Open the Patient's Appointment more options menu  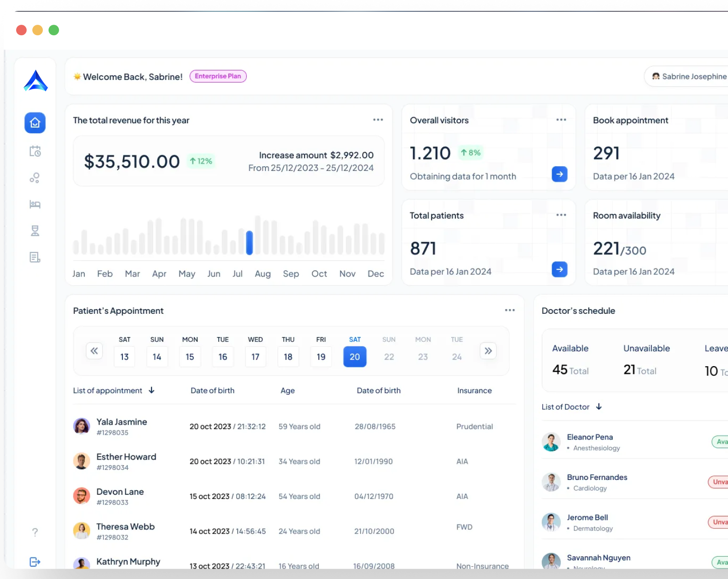(510, 310)
